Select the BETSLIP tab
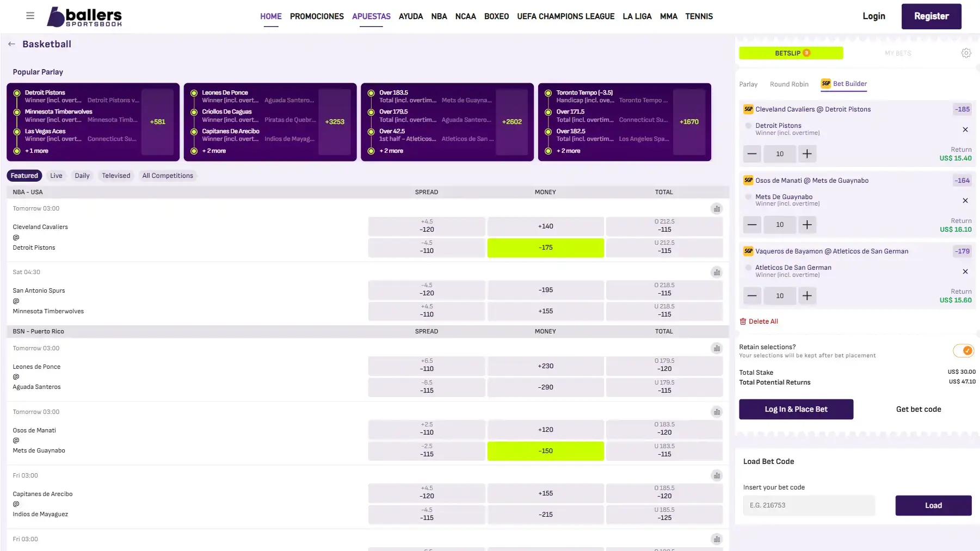Viewport: 980px width, 551px height. point(791,53)
